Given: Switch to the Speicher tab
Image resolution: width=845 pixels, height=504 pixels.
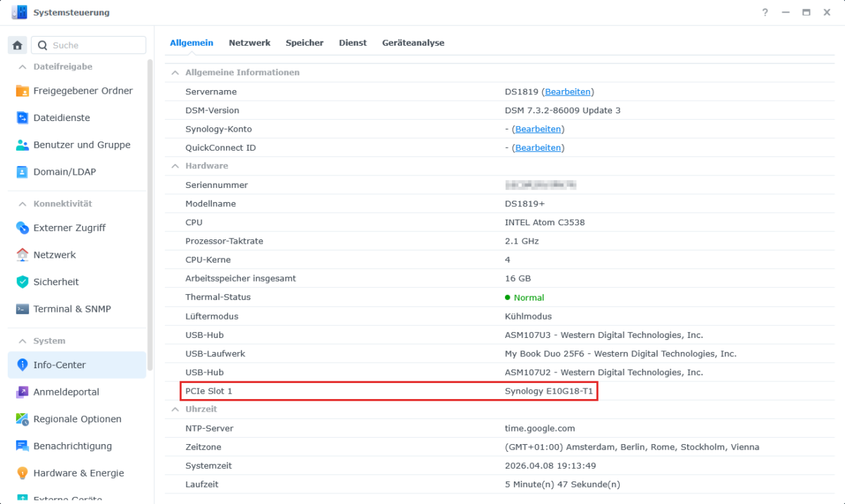Looking at the screenshot, I should pyautogui.click(x=304, y=43).
